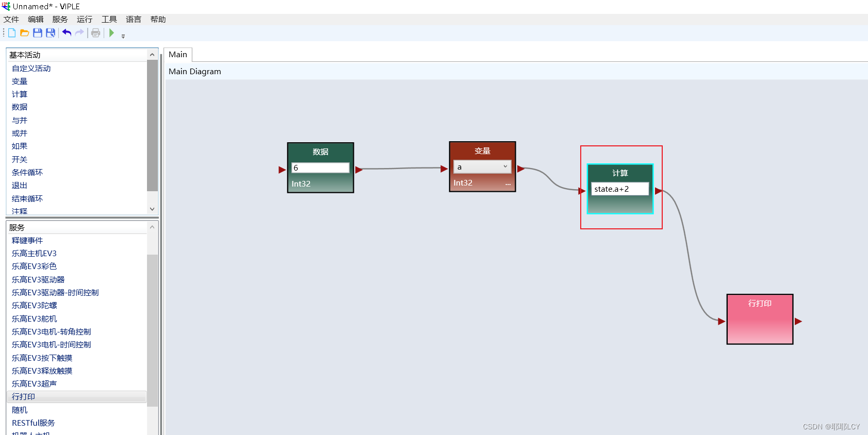Open the 运行 menu
Viewport: 868px width, 435px height.
pyautogui.click(x=85, y=20)
